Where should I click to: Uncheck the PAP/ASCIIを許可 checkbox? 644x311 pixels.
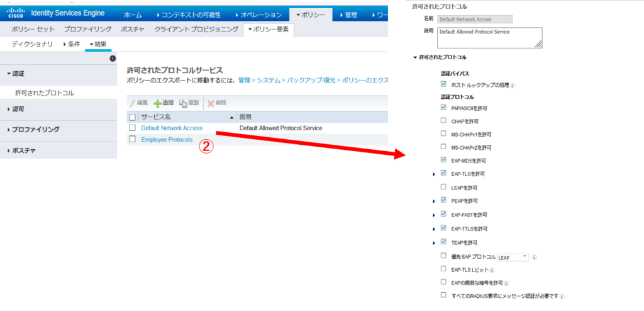(444, 108)
